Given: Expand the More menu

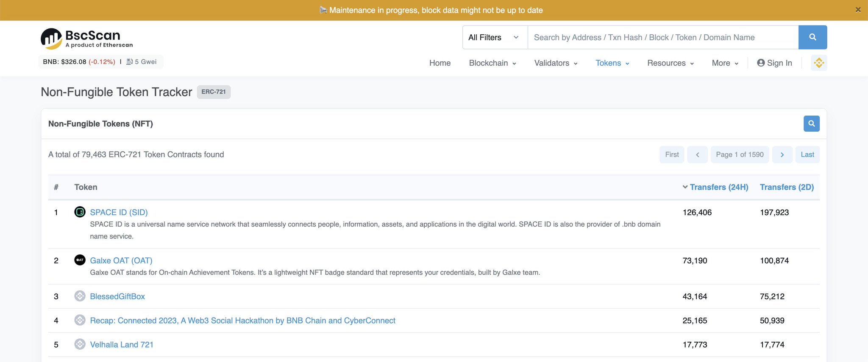Looking at the screenshot, I should (725, 63).
